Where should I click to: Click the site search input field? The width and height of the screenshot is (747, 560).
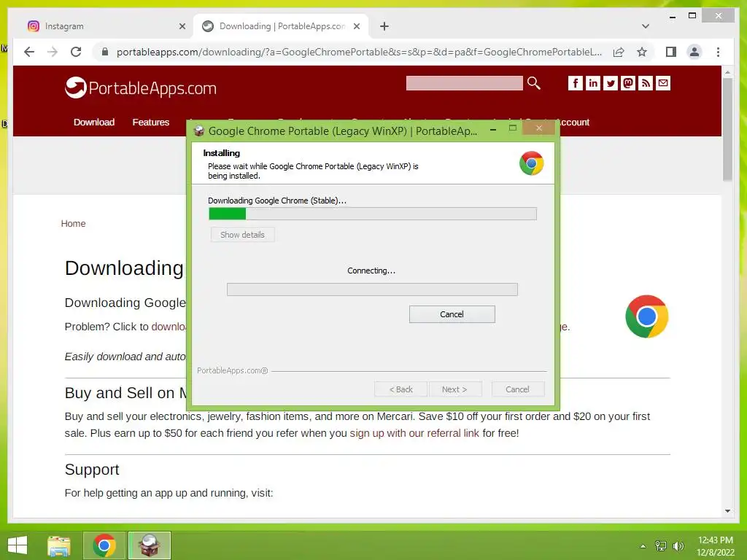(x=464, y=83)
